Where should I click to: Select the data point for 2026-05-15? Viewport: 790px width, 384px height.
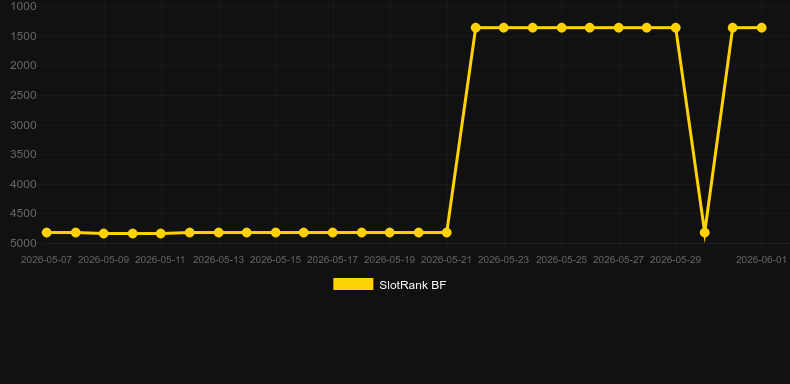click(276, 232)
